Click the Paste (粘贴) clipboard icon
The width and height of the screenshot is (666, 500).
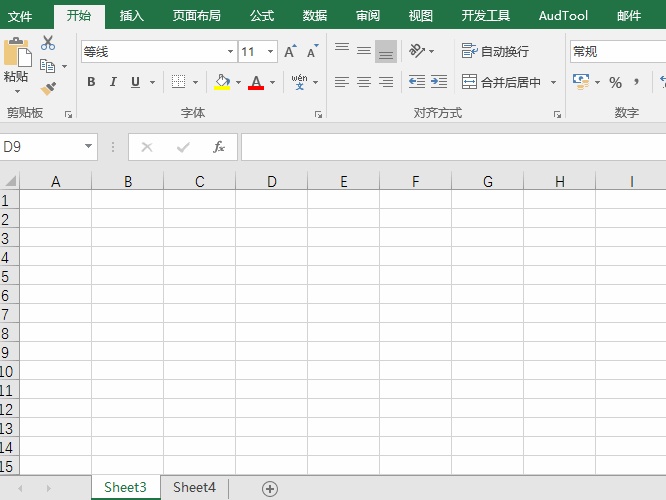tap(17, 52)
